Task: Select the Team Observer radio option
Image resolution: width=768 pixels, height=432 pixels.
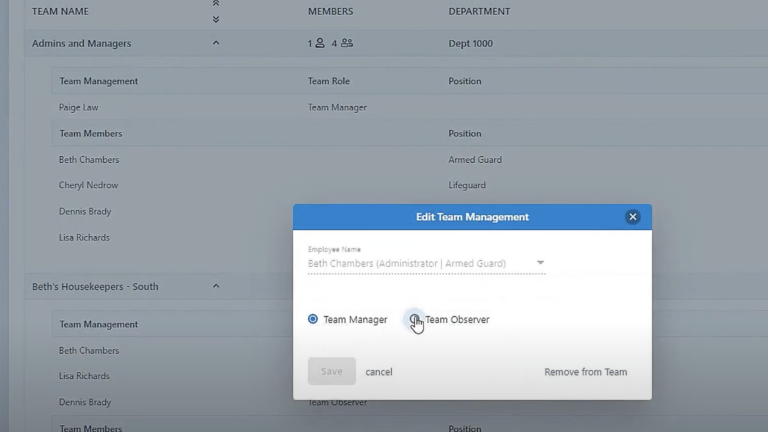Action: pyautogui.click(x=414, y=319)
